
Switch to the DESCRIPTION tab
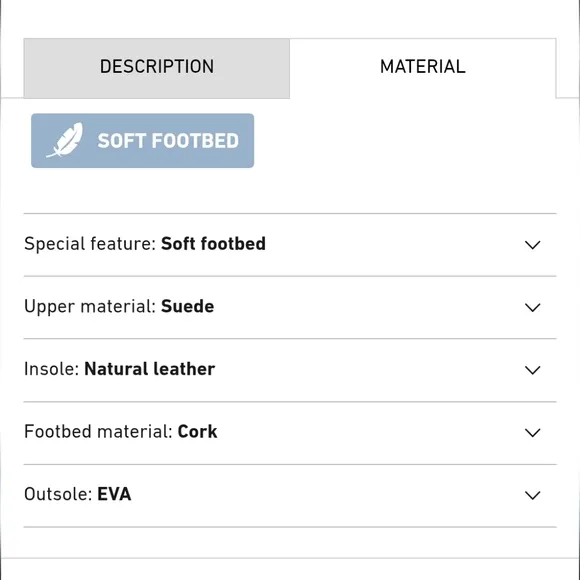[157, 68]
